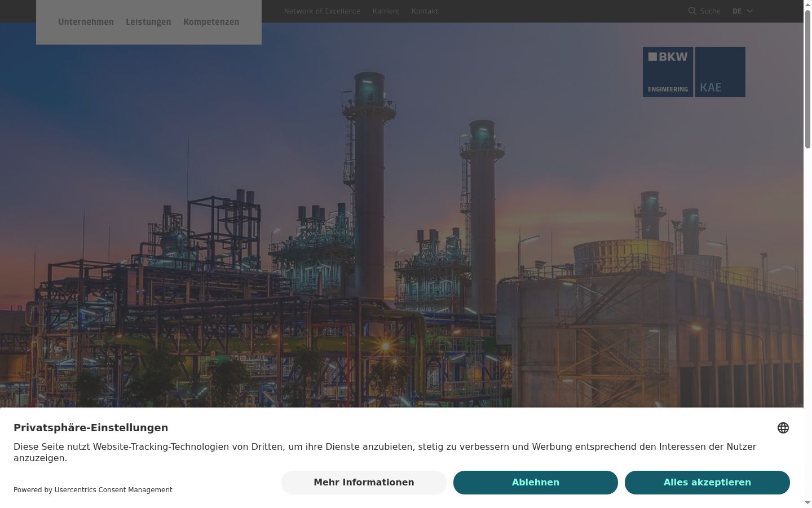Decline cookies with Ablehnen

click(x=536, y=483)
